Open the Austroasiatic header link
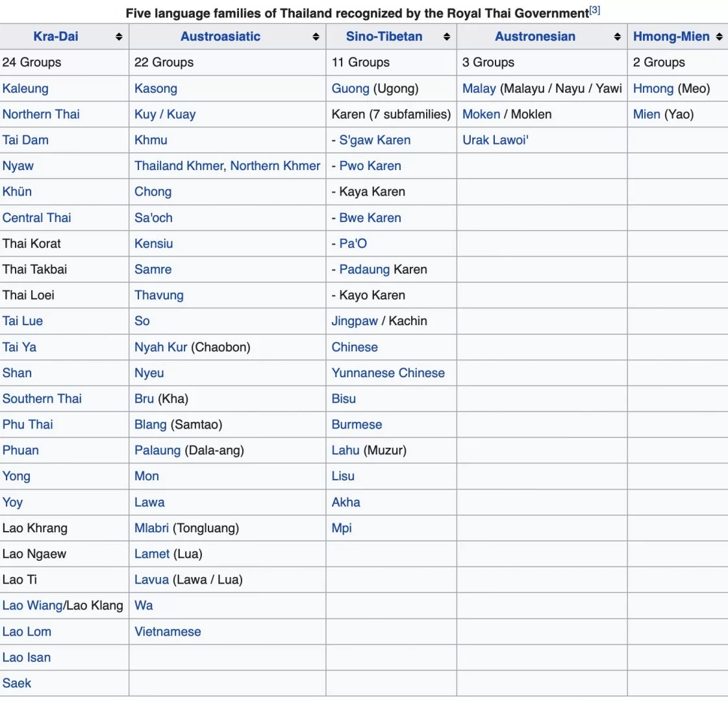Viewport: 728px width, 701px height. (x=221, y=36)
